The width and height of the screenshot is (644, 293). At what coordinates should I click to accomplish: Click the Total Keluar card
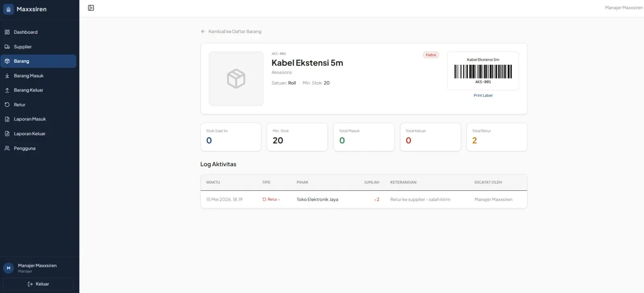pos(430,137)
